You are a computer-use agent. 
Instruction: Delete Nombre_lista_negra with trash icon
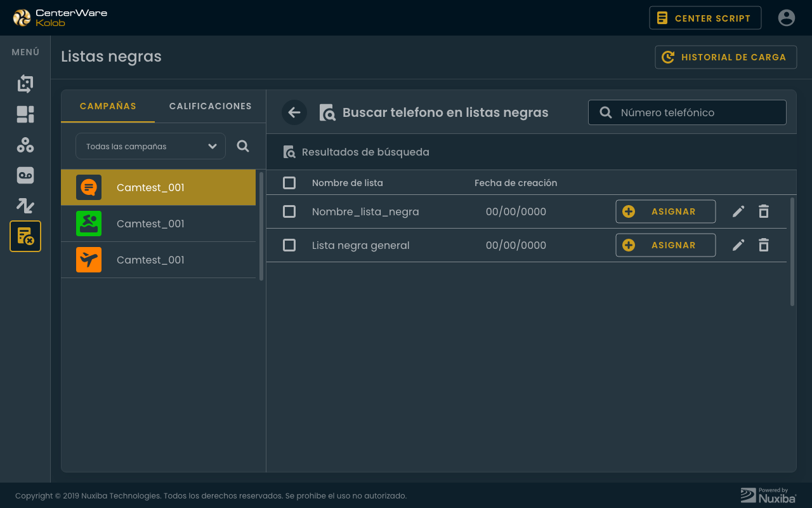point(764,211)
